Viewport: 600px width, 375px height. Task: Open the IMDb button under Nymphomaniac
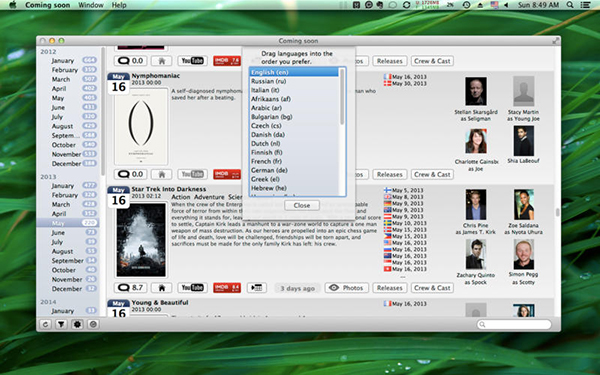pos(227,174)
